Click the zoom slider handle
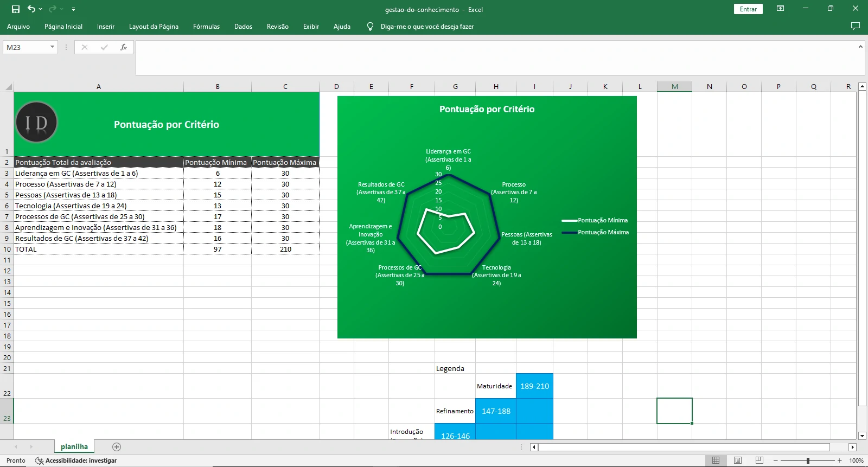 (x=808, y=460)
